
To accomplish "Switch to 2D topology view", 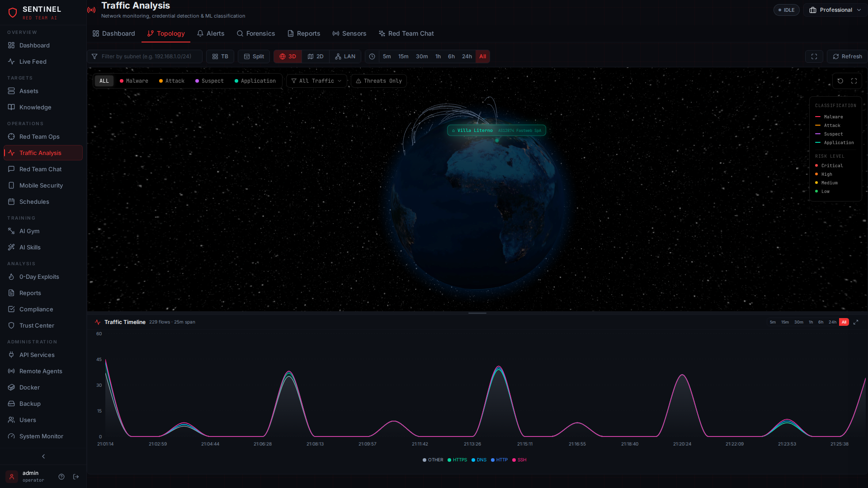I will pyautogui.click(x=316, y=56).
